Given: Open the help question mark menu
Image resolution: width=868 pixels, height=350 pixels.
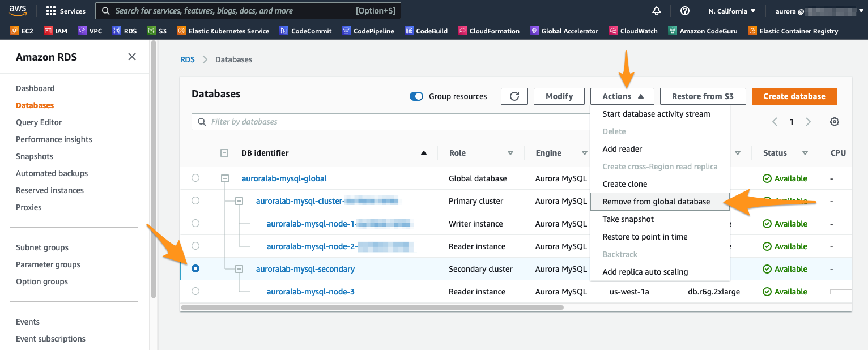Looking at the screenshot, I should 684,11.
